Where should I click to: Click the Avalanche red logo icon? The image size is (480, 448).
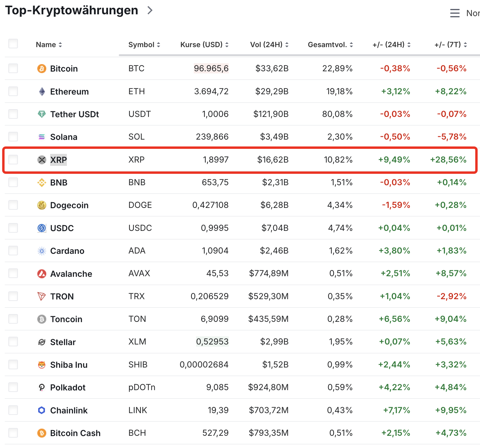coord(42,274)
